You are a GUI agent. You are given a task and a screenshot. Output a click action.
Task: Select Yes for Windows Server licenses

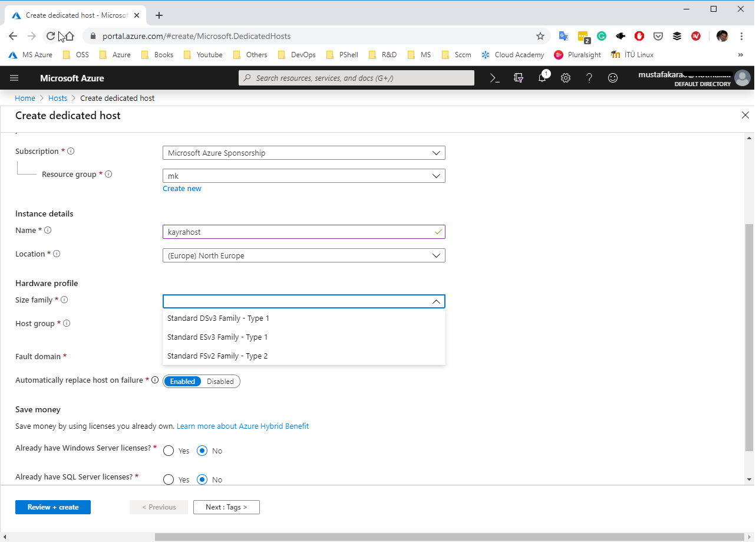(169, 451)
